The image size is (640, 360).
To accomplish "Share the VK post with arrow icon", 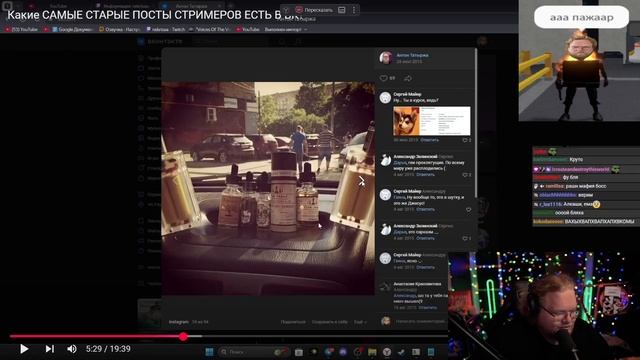I will tap(407, 78).
